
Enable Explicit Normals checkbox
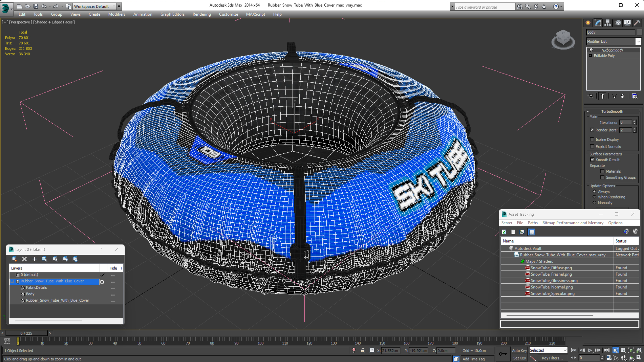592,146
